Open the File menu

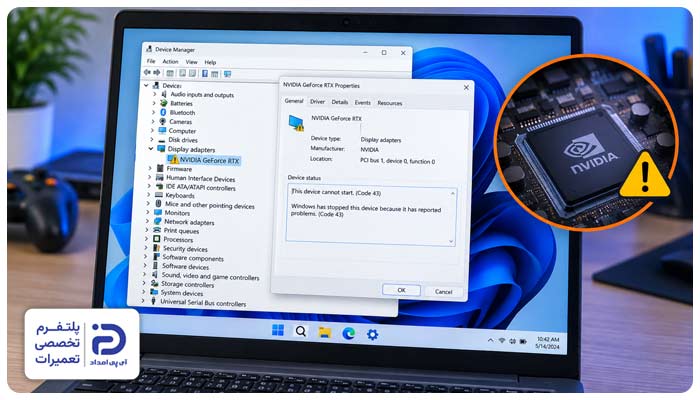tap(151, 61)
